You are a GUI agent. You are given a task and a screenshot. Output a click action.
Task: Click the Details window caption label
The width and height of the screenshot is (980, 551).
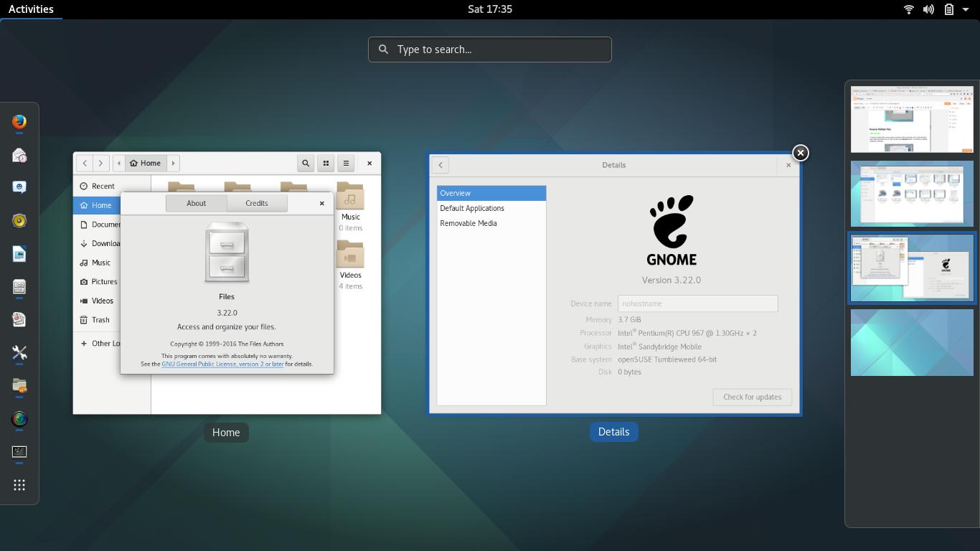click(x=613, y=432)
